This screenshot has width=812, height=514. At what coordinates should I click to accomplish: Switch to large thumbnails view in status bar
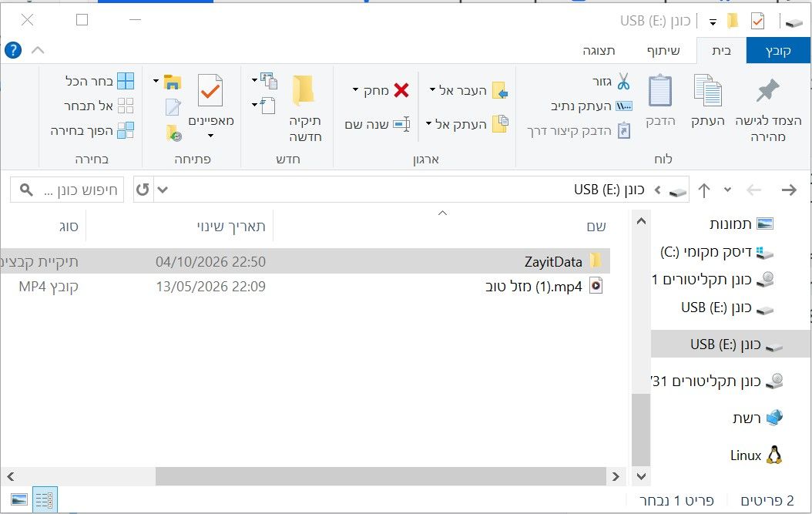tap(19, 499)
